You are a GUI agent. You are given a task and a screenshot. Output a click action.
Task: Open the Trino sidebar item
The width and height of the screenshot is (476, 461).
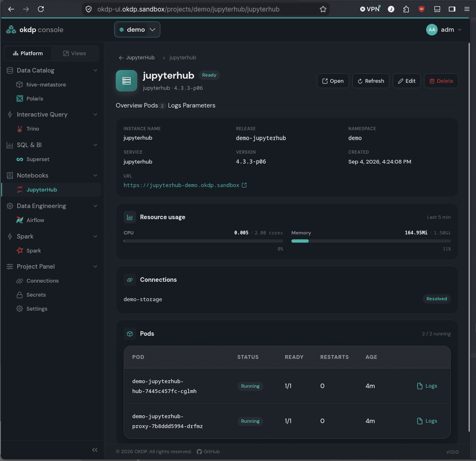[33, 129]
